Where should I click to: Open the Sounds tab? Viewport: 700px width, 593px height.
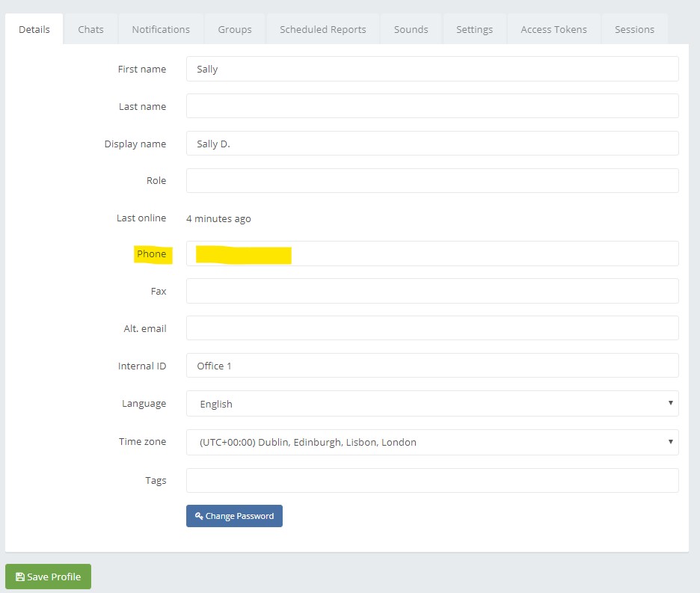pyautogui.click(x=411, y=29)
